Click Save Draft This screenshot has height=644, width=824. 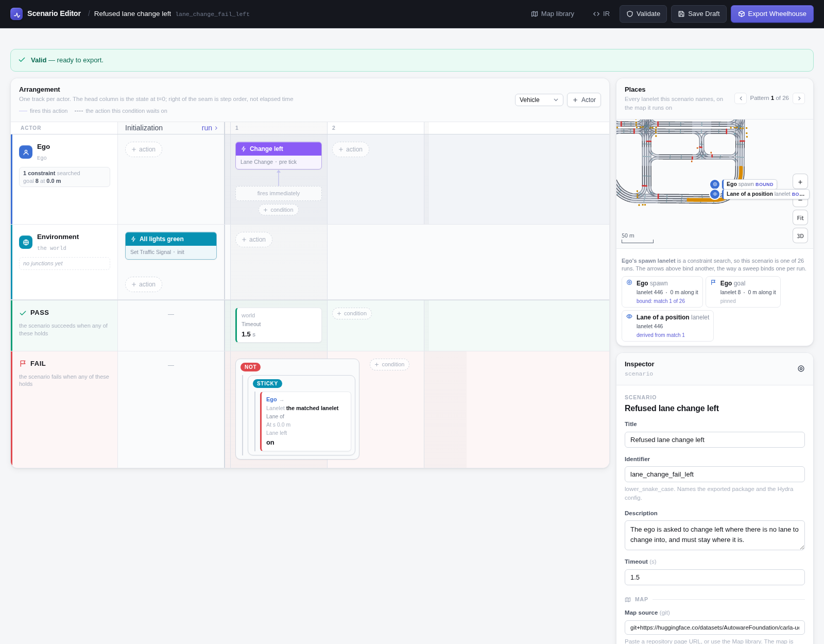pos(699,14)
